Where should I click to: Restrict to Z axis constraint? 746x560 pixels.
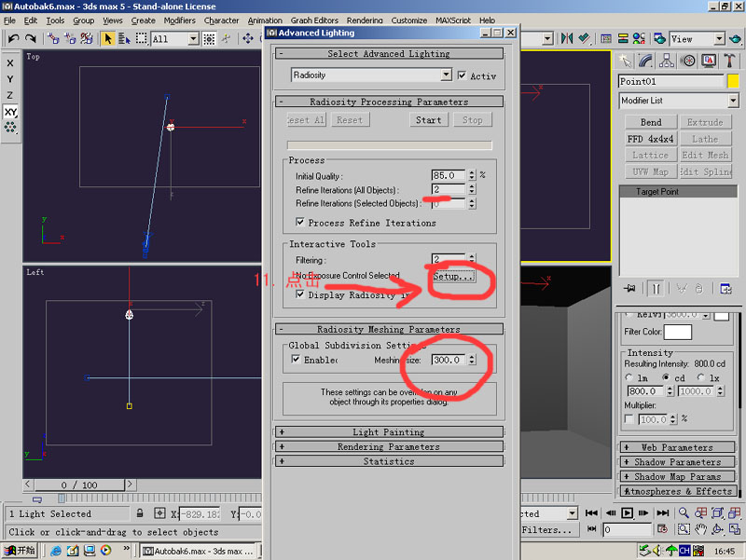(x=10, y=95)
